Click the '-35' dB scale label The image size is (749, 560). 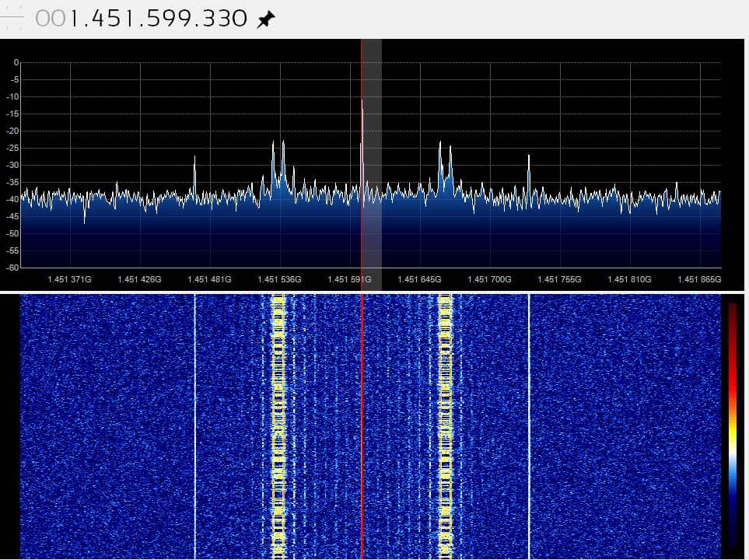pos(13,183)
